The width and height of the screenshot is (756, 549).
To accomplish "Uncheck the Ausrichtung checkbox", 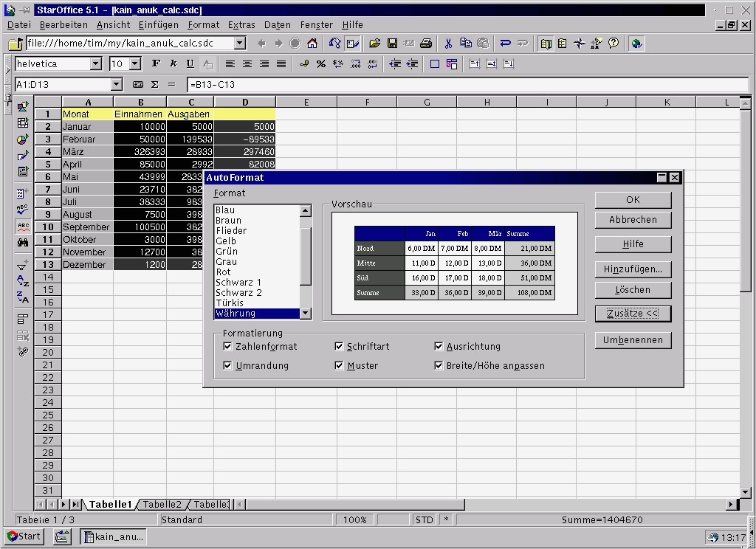I will tap(439, 347).
